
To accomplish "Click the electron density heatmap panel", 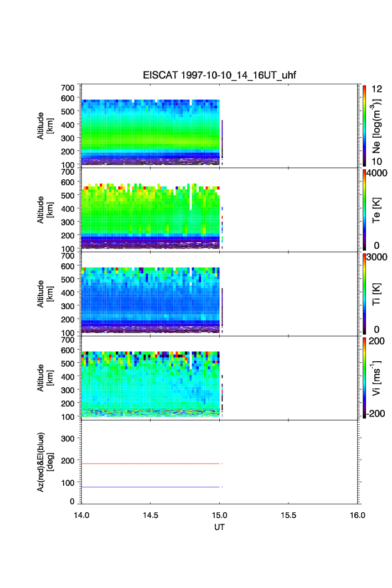I will click(x=151, y=132).
